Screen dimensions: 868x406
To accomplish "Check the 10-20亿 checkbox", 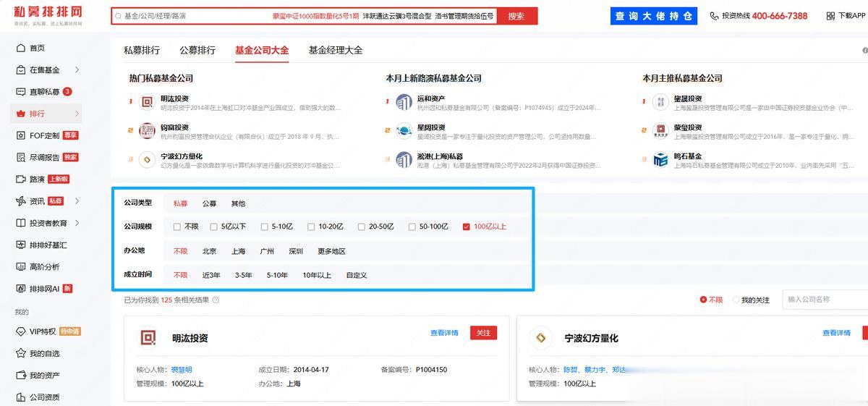I will tap(311, 227).
